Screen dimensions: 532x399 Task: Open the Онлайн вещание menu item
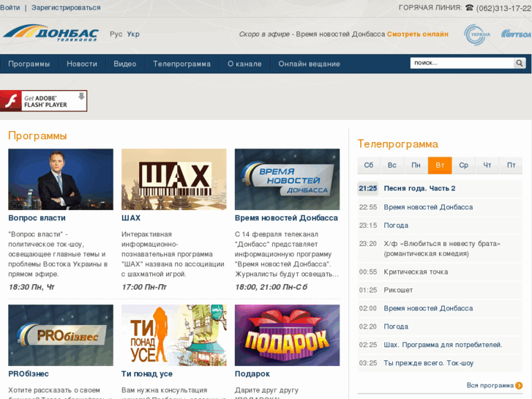(309, 64)
